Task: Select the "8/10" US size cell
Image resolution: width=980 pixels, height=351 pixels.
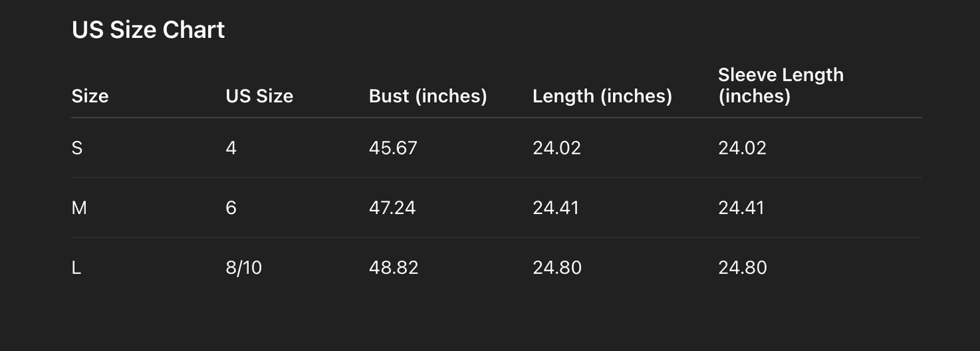Action: (243, 268)
